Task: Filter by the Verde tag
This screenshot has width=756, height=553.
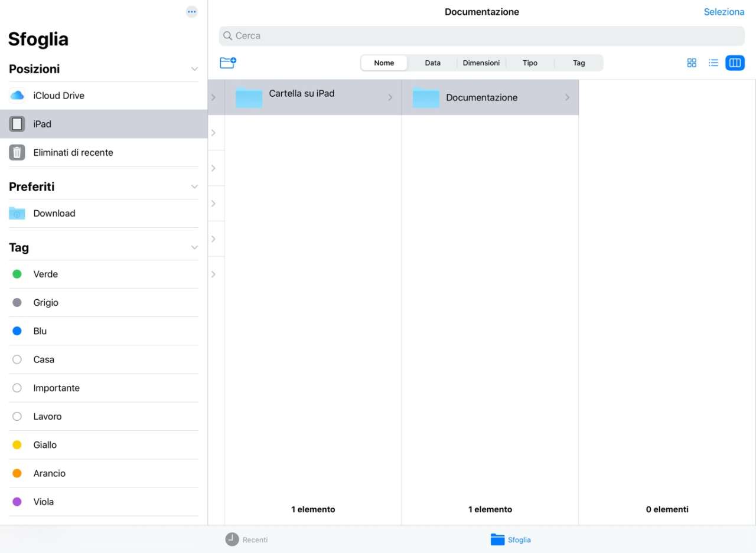Action: (x=104, y=274)
